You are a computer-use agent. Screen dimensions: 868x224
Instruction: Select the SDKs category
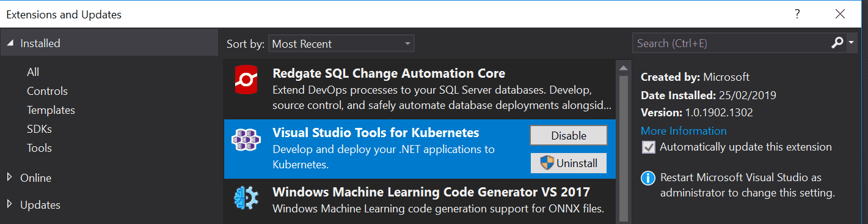(x=39, y=129)
